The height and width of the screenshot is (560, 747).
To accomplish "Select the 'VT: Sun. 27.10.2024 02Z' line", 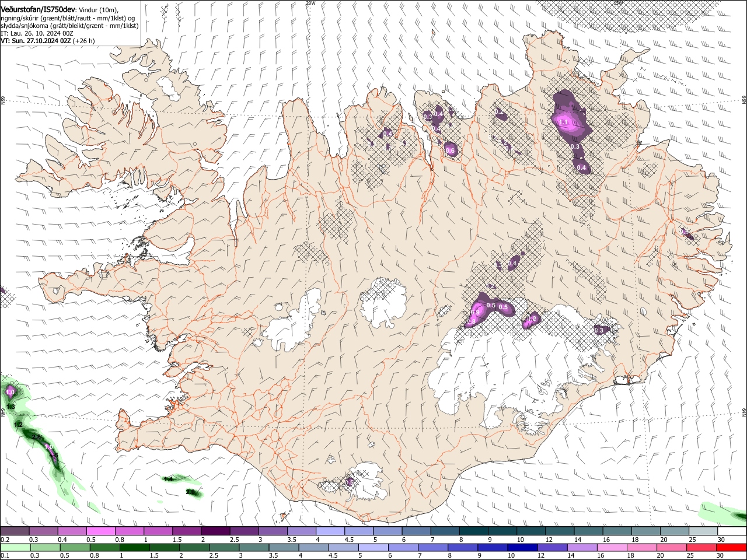I will coord(36,41).
